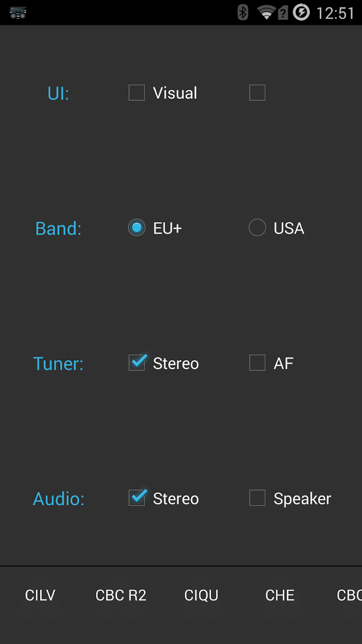Screen dimensions: 362x644
Task: Tick the unlabeled checkbox beside Visual
Action: pyautogui.click(x=257, y=93)
